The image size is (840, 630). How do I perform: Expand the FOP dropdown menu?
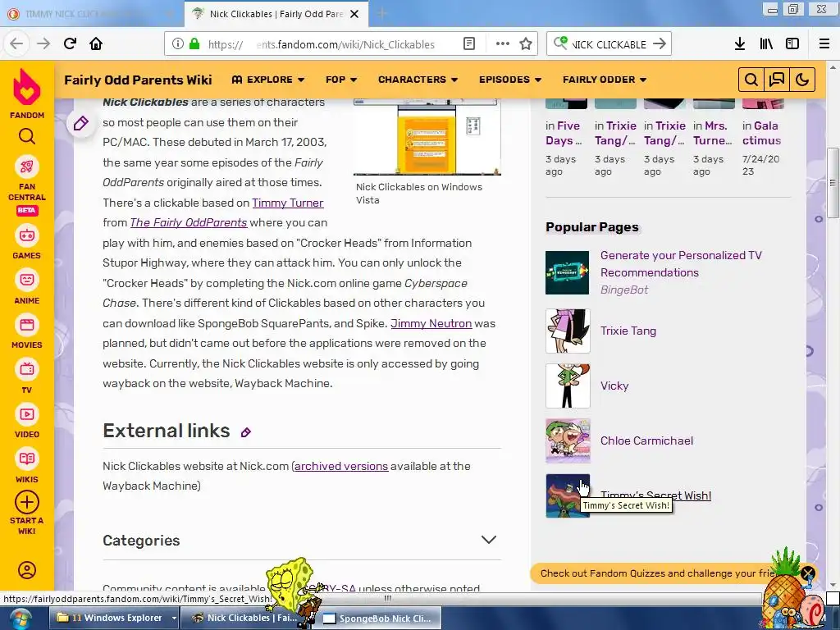pyautogui.click(x=341, y=80)
